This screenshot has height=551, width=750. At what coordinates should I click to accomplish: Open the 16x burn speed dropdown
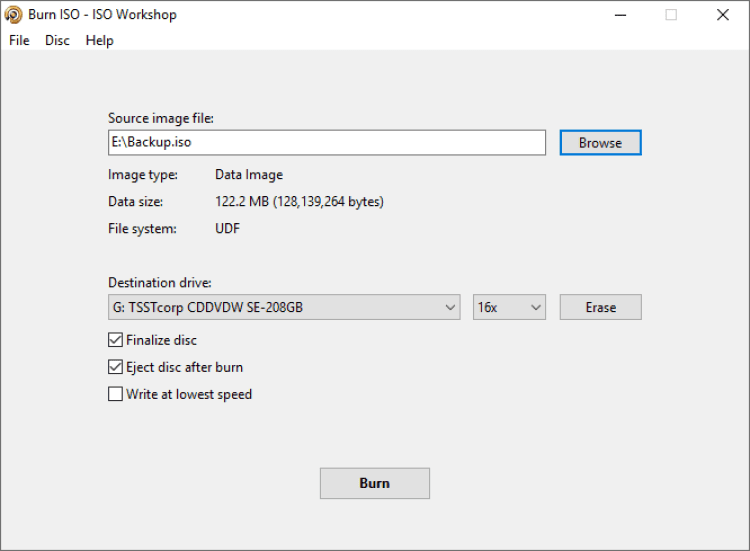point(509,308)
